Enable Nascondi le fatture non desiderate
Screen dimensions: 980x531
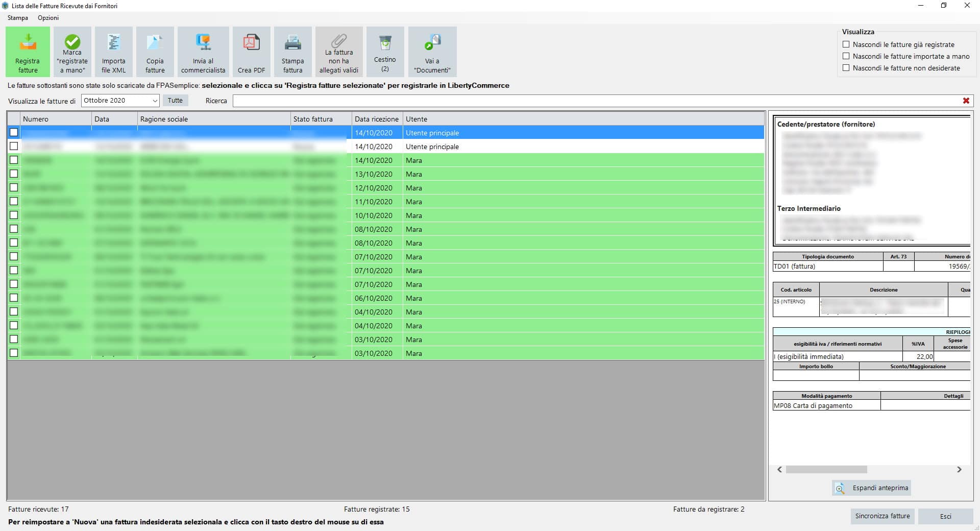[x=846, y=68]
